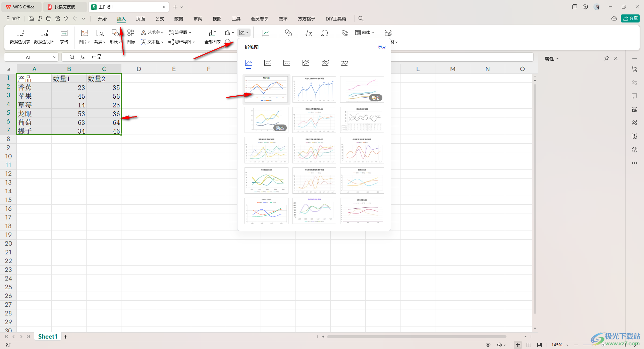Open the 文件 File menu
644x349 pixels.
pyautogui.click(x=13, y=19)
